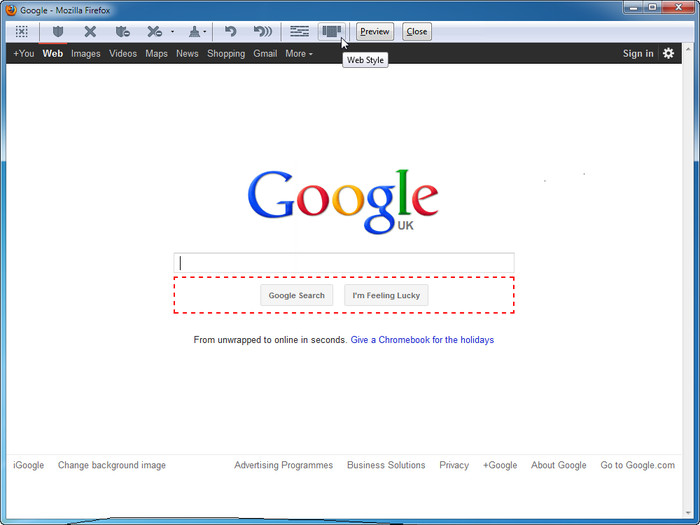Click the Delete Except X-with-minus icon
This screenshot has width=700, height=525.
point(154,31)
